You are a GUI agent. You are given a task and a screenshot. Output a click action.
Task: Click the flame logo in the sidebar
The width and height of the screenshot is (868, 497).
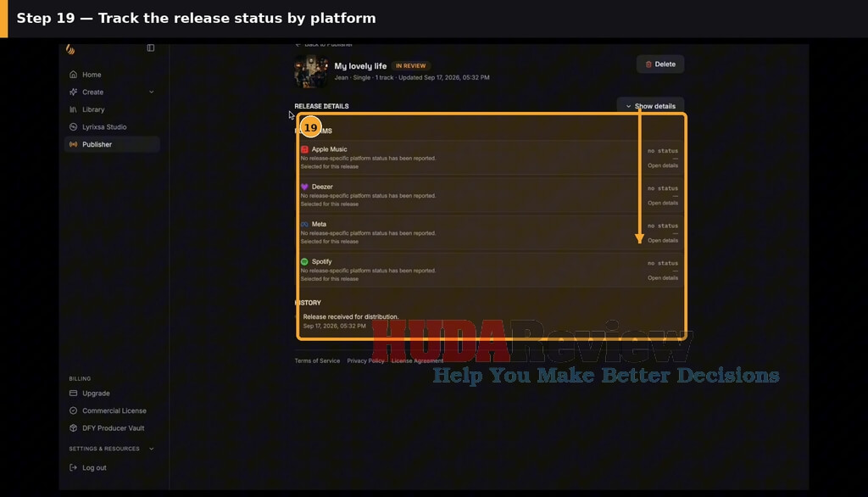click(x=70, y=49)
